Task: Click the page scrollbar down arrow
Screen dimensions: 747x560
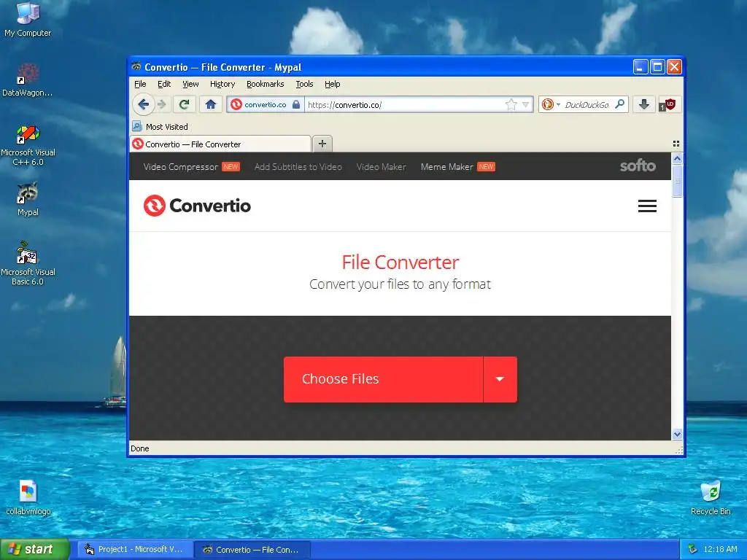Action: coord(677,435)
